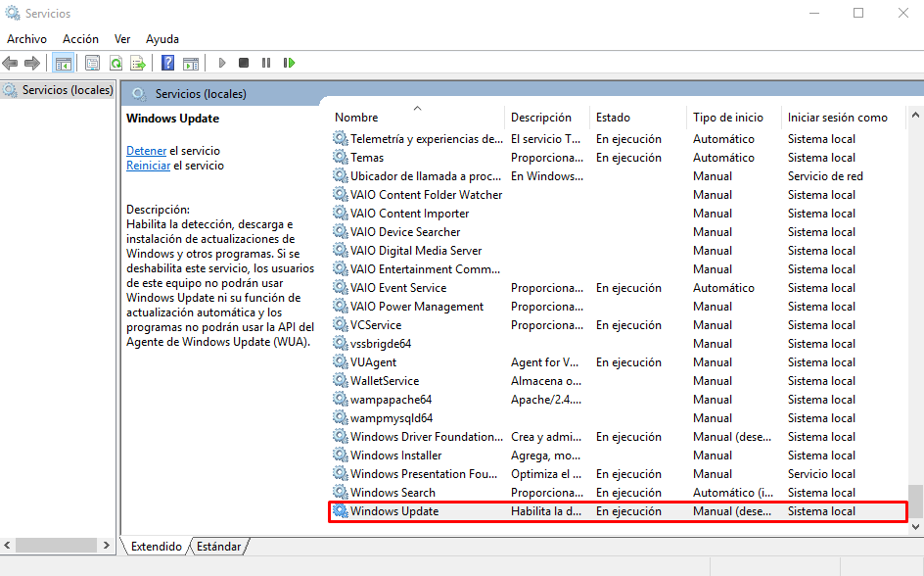Toggle the console tree show/hide icon
The width and height of the screenshot is (924, 576).
tap(63, 63)
